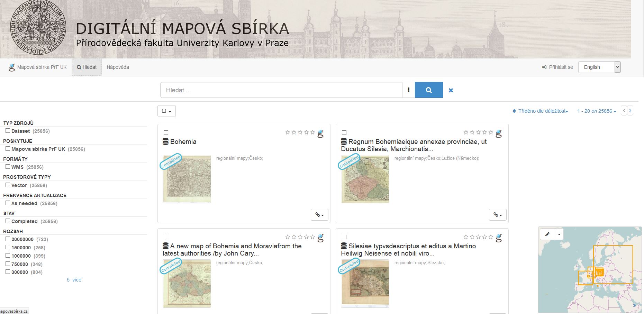The height and width of the screenshot is (314, 644).
Task: Click catalog globe icon on Regnum Bohemiaeique card
Action: point(499,133)
